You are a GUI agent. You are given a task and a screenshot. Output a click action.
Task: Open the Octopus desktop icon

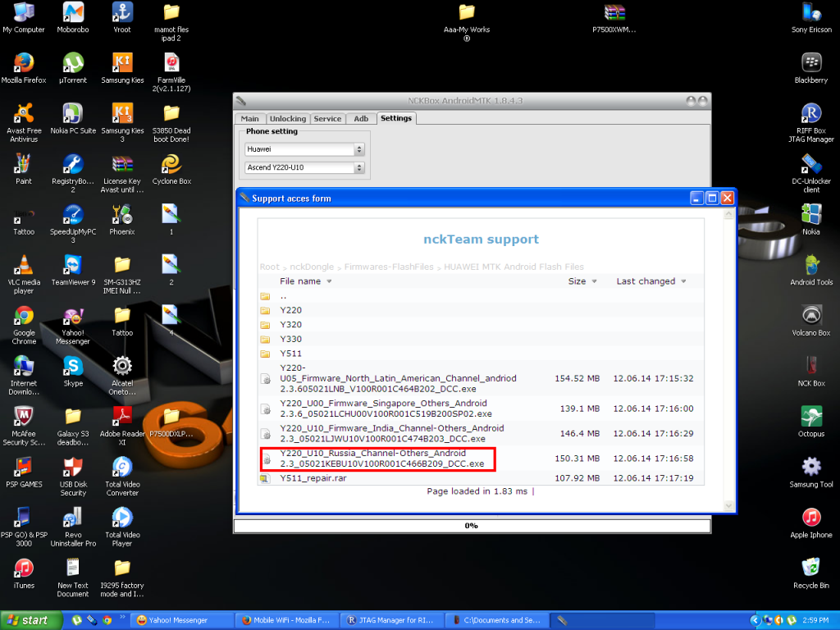point(810,417)
